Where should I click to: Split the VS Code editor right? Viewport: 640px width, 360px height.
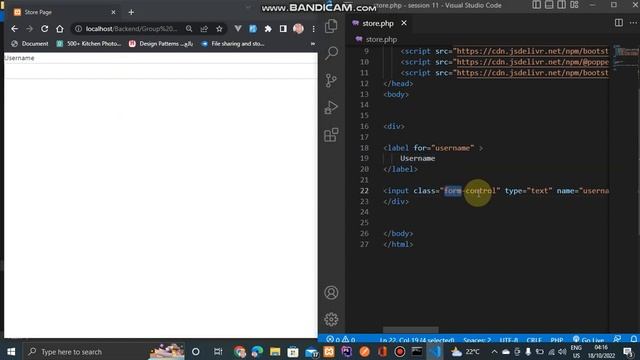619,23
